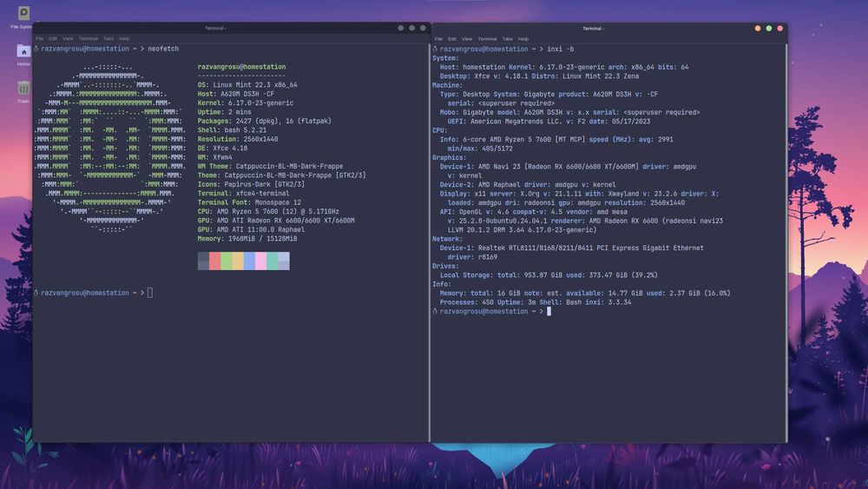This screenshot has width=868, height=489.
Task: Click neofetch 'Kernel: 6.17.0-23-generic' line
Action: click(246, 103)
